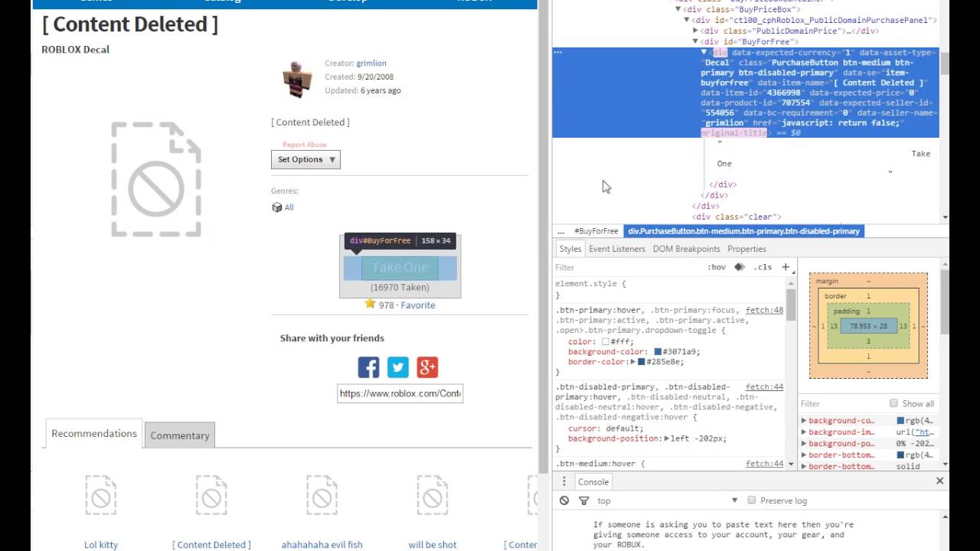Screen dimensions: 980x551
Task: Click the Take One button
Action: point(400,268)
